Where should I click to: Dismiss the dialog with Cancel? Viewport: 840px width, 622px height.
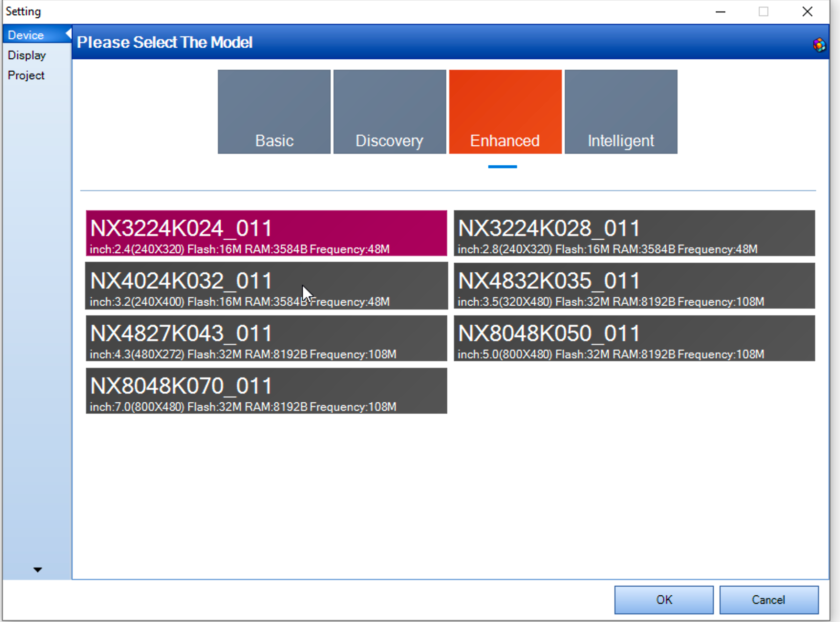point(769,600)
